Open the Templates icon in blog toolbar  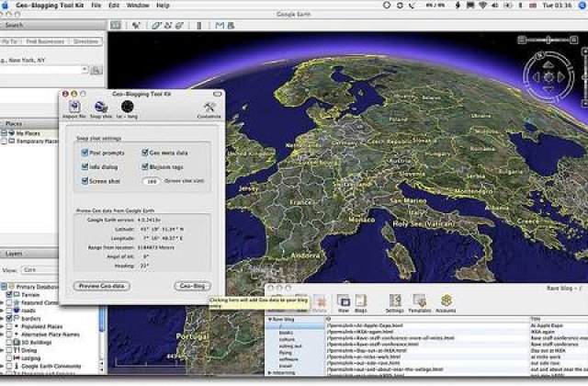420,301
